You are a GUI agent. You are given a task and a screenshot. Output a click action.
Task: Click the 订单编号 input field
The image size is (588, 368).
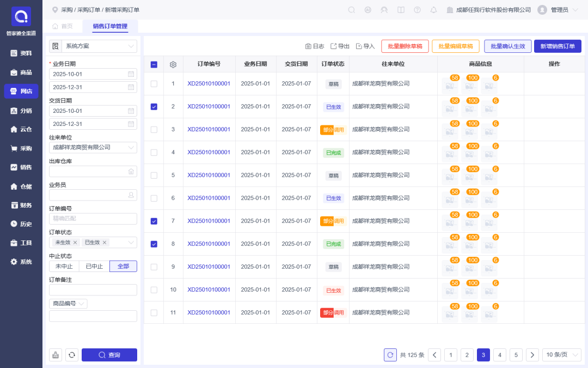point(93,219)
